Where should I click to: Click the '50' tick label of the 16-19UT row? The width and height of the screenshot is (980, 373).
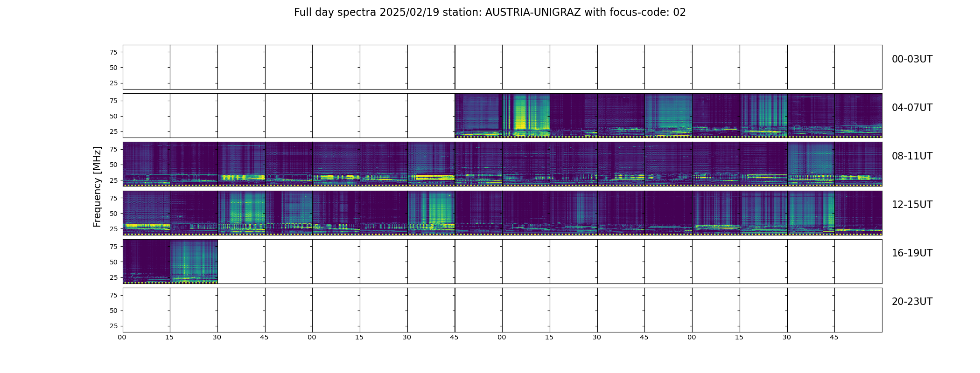(x=113, y=262)
